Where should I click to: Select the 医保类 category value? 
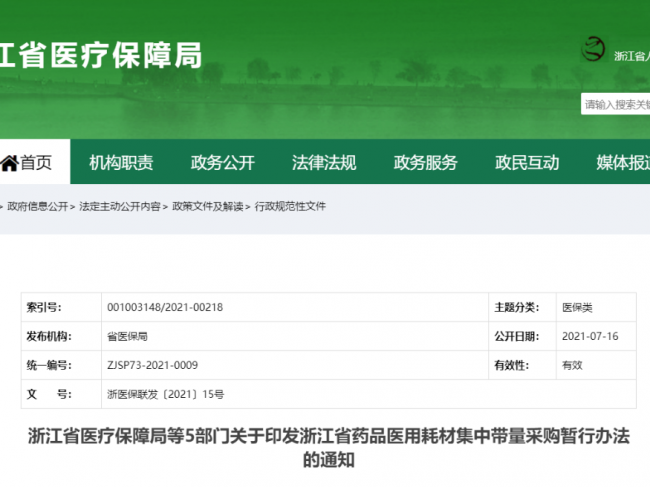577,307
